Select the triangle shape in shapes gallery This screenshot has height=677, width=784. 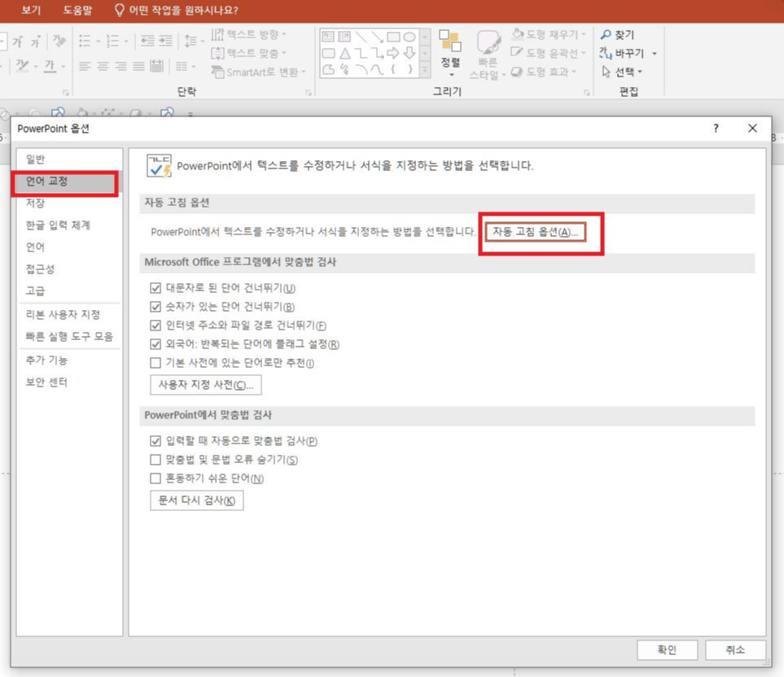click(345, 54)
